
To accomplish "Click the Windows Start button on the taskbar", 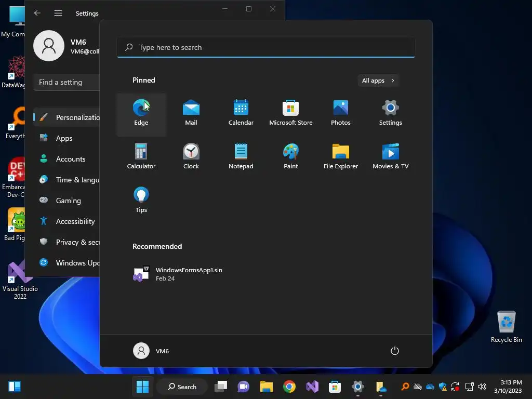I will 142,387.
